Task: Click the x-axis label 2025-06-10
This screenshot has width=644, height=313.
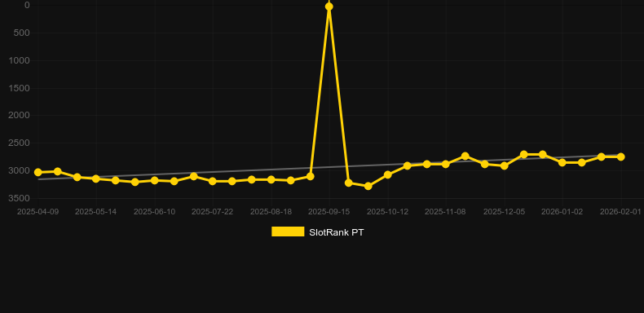Action: [x=154, y=212]
